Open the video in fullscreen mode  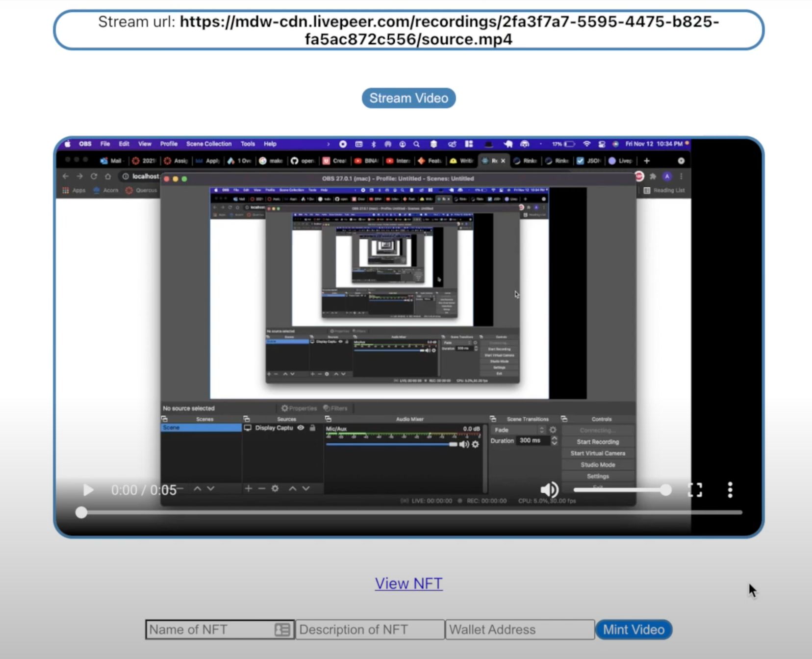[x=695, y=489]
